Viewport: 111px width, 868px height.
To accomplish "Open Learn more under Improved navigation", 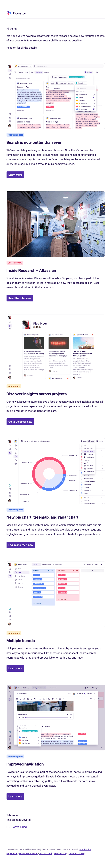I will [x=15, y=797].
